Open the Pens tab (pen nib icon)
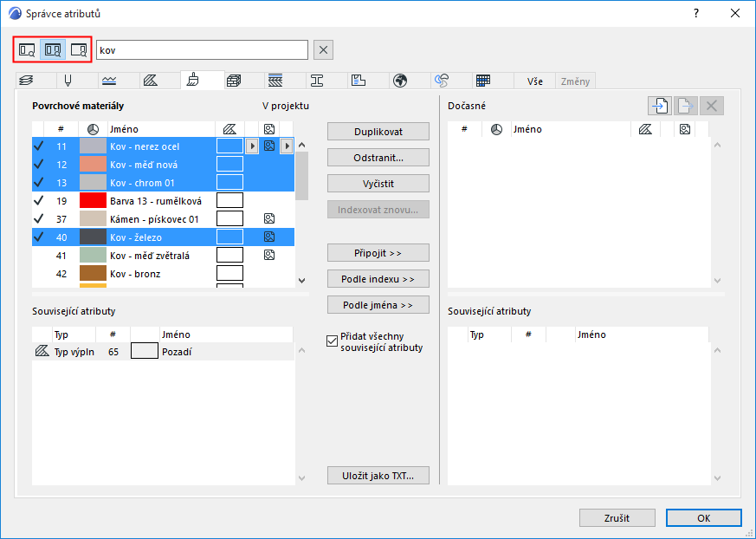The height and width of the screenshot is (539, 756). pyautogui.click(x=68, y=81)
